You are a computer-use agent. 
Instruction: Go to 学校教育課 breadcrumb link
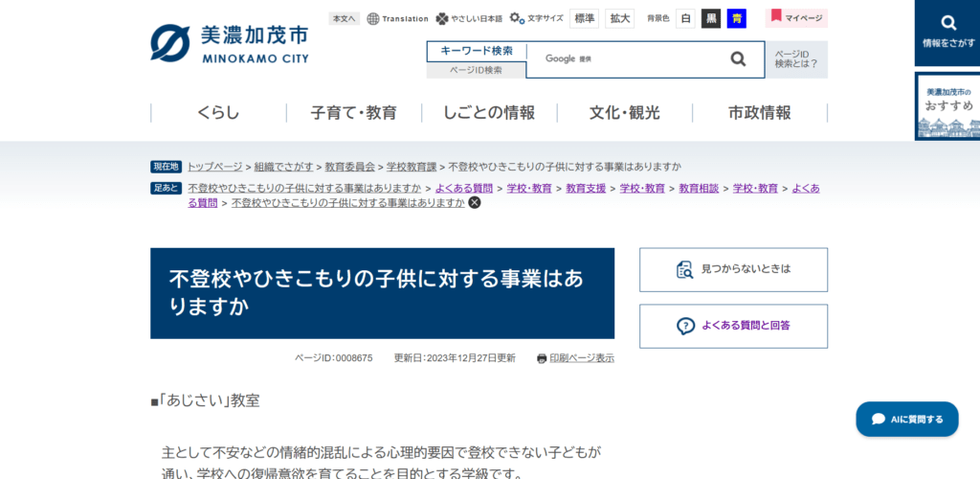(x=412, y=167)
